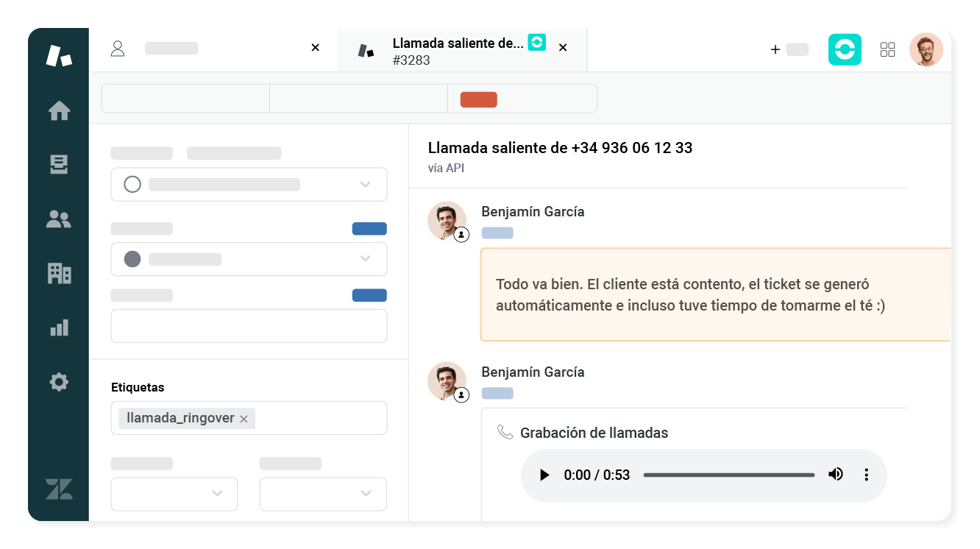Open the Views panel in the sidebar
The width and height of the screenshot is (980, 549).
pyautogui.click(x=59, y=165)
